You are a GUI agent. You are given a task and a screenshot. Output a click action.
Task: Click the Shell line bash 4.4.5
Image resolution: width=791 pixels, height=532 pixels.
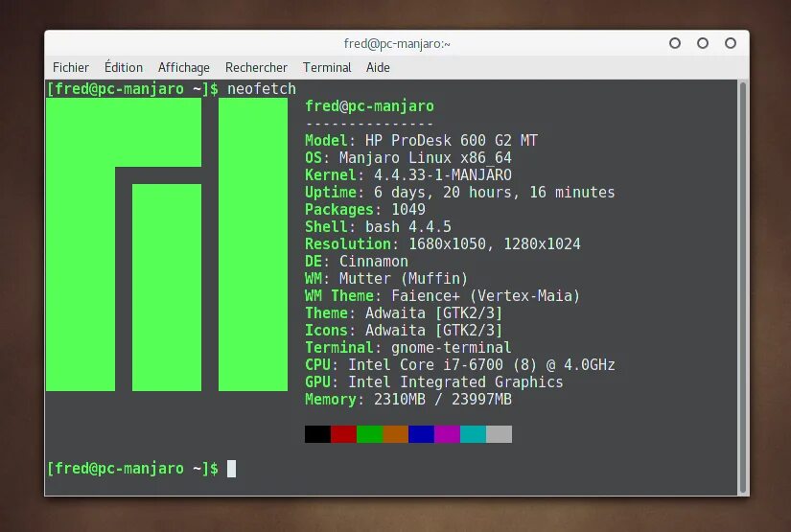(x=378, y=227)
